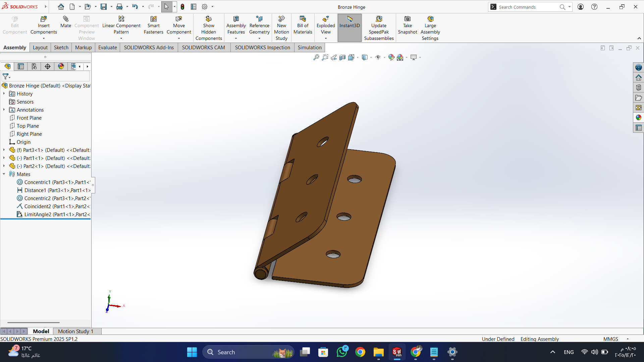This screenshot has height=362, width=644.
Task: Expand Part3<1> component node
Action: click(x=4, y=150)
